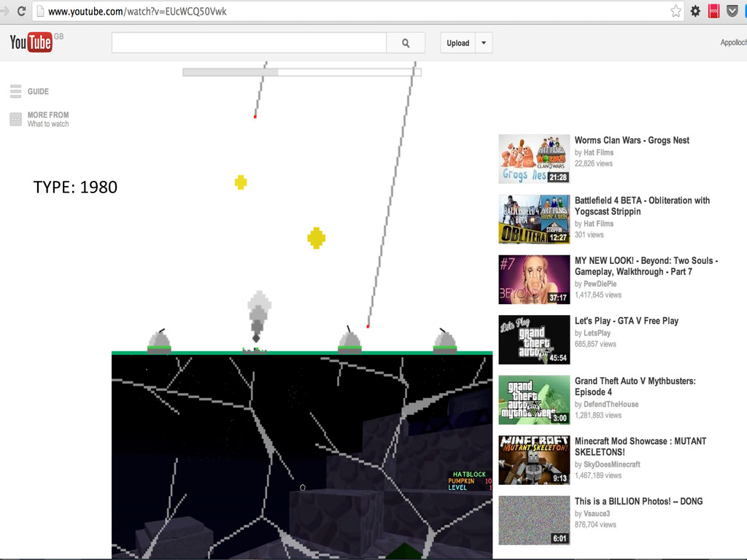Bookmark page with star icon
This screenshot has width=747, height=560.
(x=676, y=11)
